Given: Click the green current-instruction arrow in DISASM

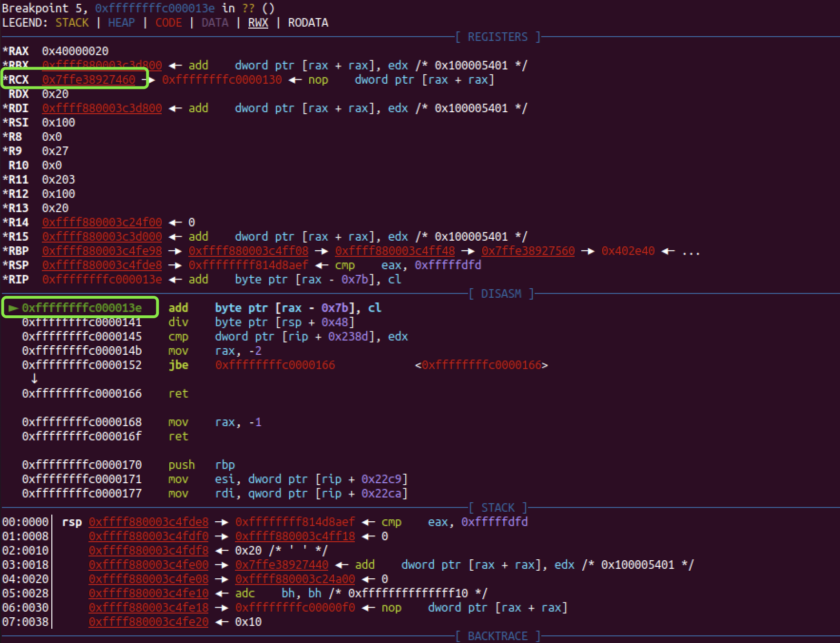Looking at the screenshot, I should [13, 308].
